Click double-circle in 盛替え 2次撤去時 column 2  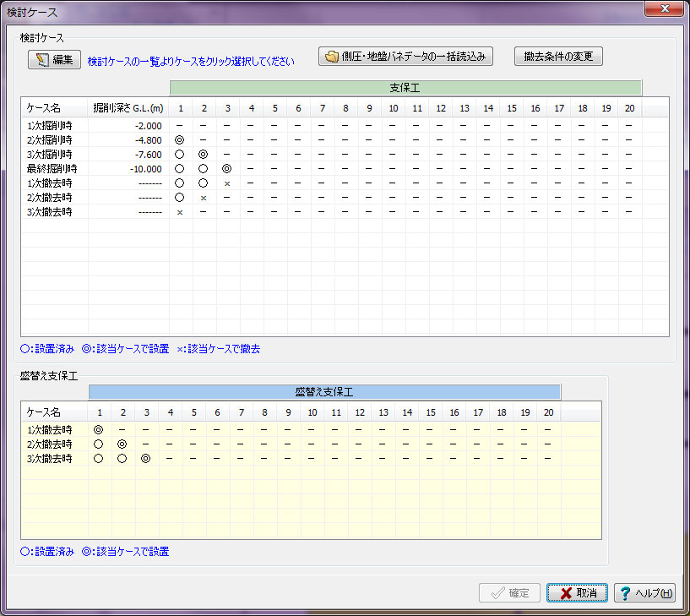pos(122,444)
